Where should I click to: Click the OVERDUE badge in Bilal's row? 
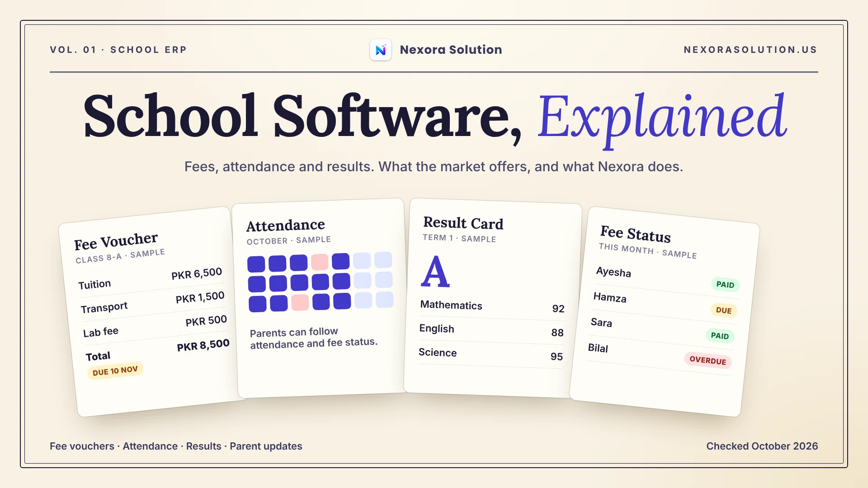[708, 360]
